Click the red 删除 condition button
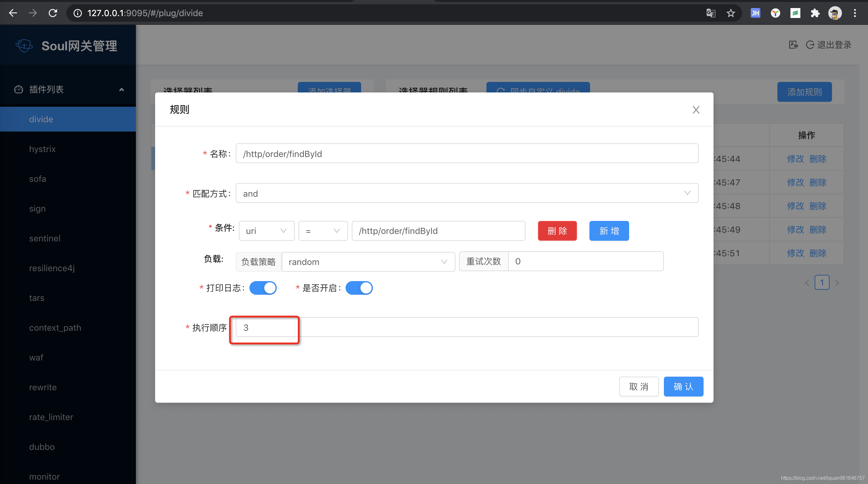Screen dimensions: 868x484 point(557,231)
